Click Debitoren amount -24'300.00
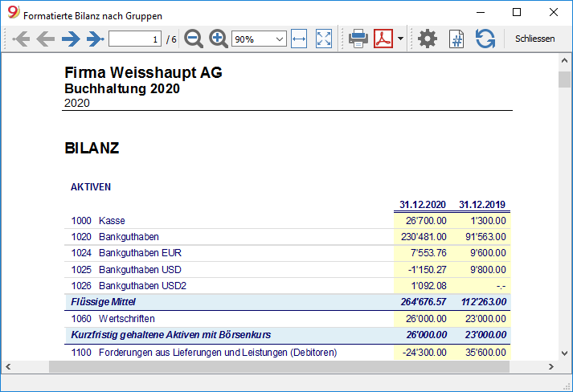 [424, 352]
